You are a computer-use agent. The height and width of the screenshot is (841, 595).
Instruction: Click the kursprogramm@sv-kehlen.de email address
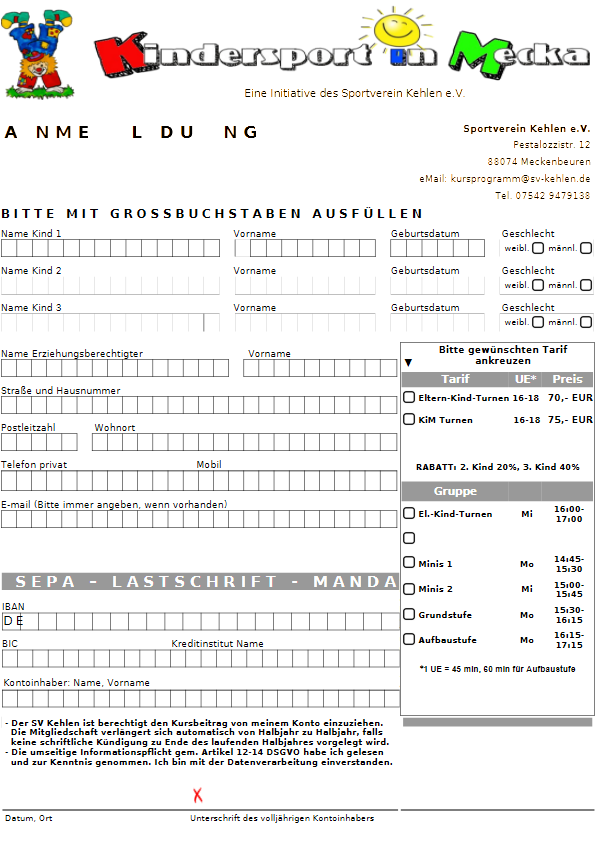(x=520, y=178)
